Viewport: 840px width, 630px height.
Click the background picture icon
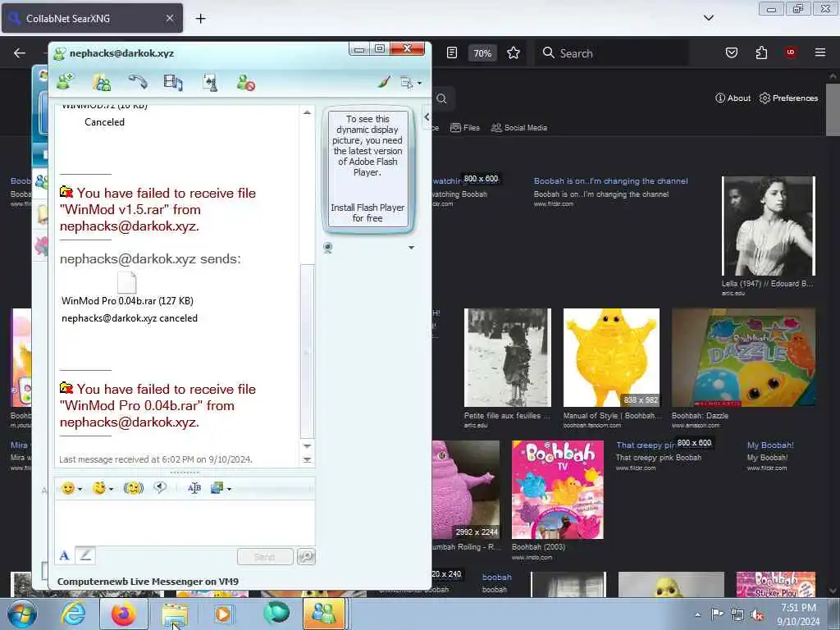217,488
